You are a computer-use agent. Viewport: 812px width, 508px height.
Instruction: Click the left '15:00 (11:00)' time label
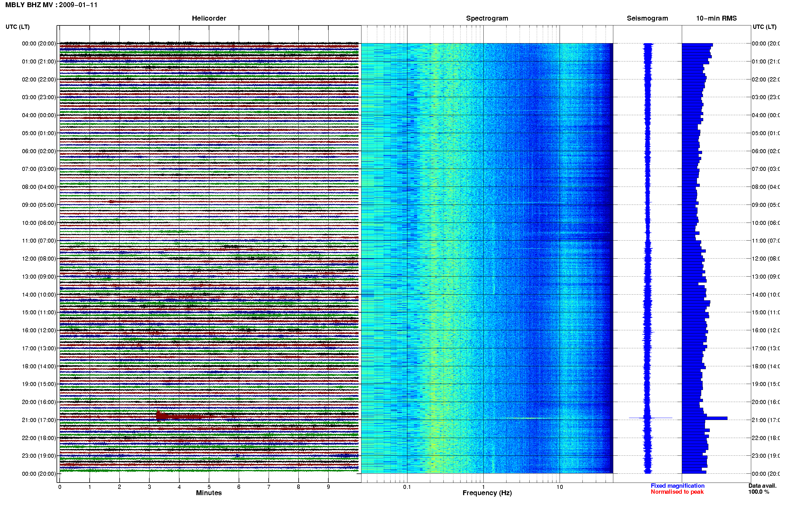39,312
